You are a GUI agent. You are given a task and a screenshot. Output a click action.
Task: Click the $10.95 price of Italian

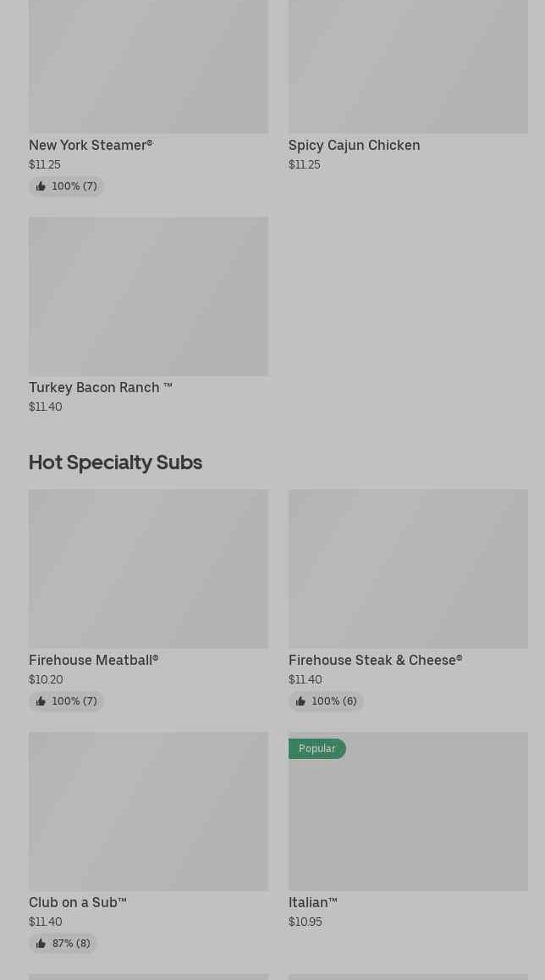point(305,922)
